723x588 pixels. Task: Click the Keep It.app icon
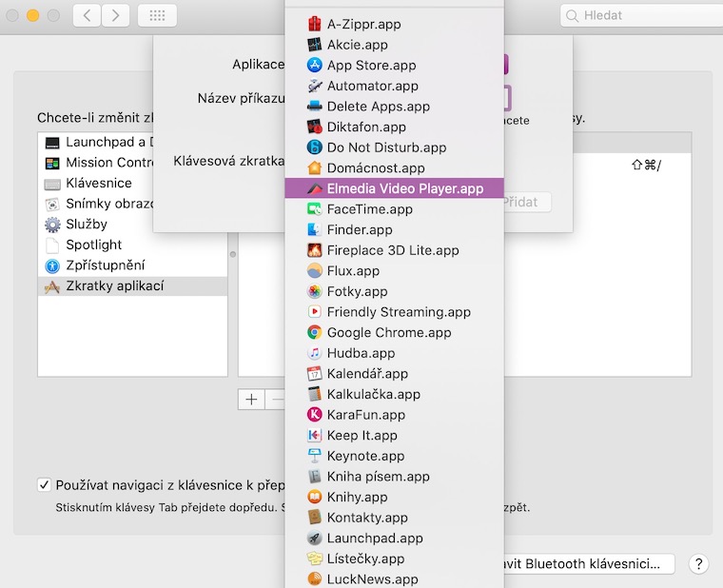pos(315,435)
